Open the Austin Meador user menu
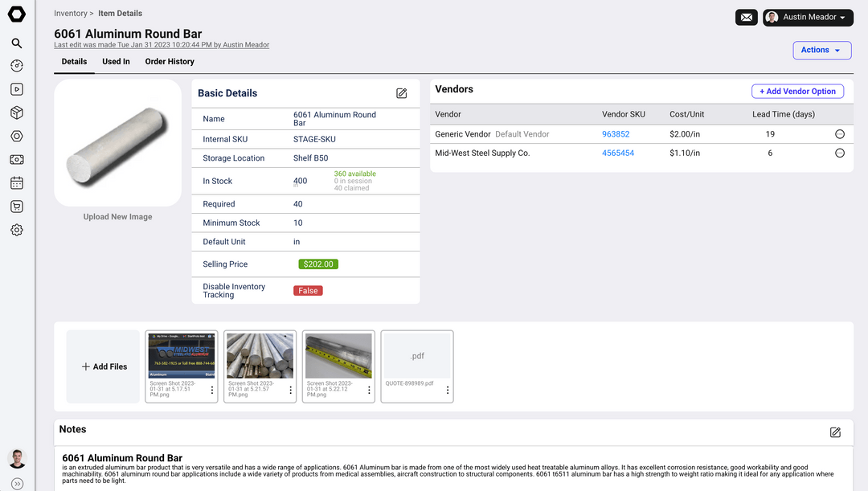868x491 pixels. tap(808, 18)
